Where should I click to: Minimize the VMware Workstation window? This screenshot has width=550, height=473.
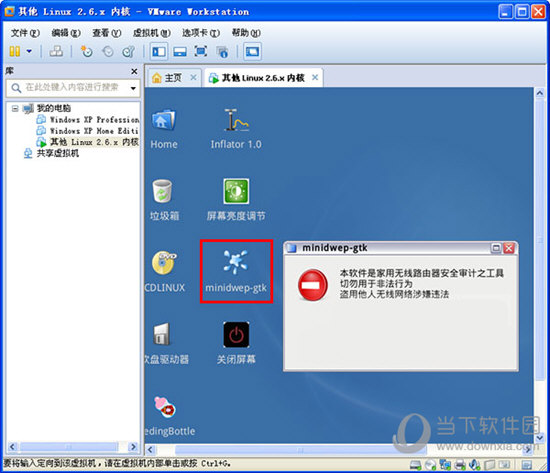(505, 12)
